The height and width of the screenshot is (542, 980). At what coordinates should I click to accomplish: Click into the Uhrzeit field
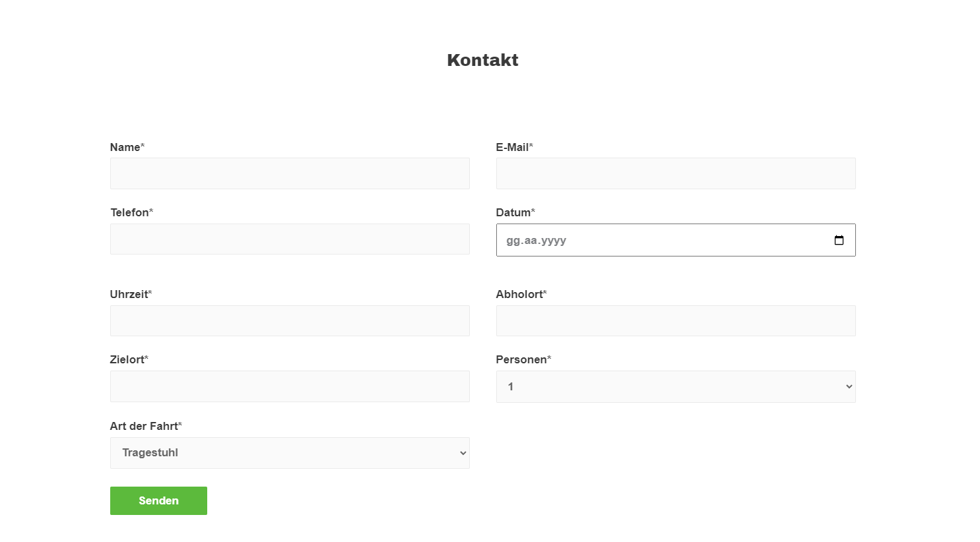click(290, 320)
